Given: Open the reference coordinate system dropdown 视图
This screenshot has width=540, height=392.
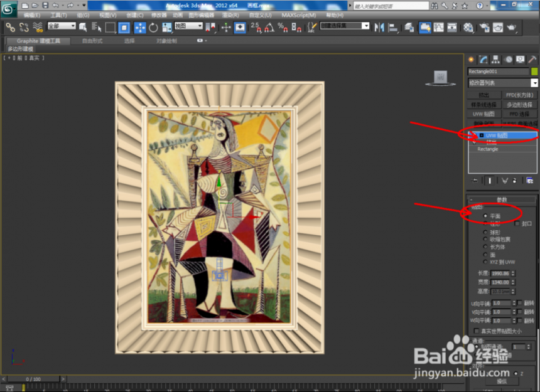Looking at the screenshot, I should (x=189, y=26).
